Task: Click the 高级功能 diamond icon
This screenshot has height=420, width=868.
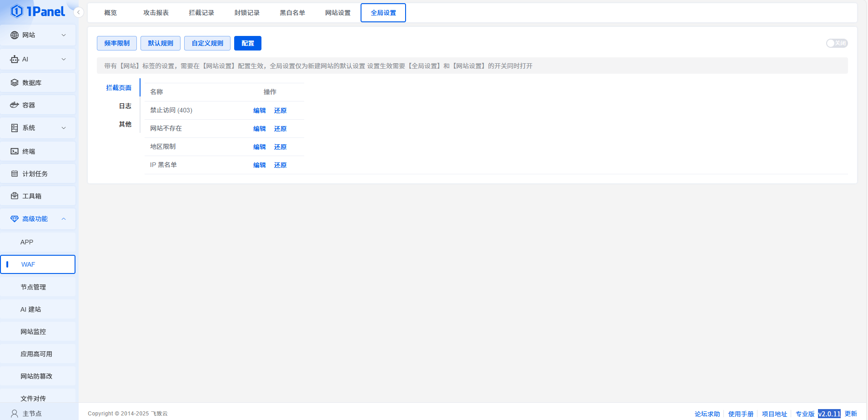Action: (15, 219)
